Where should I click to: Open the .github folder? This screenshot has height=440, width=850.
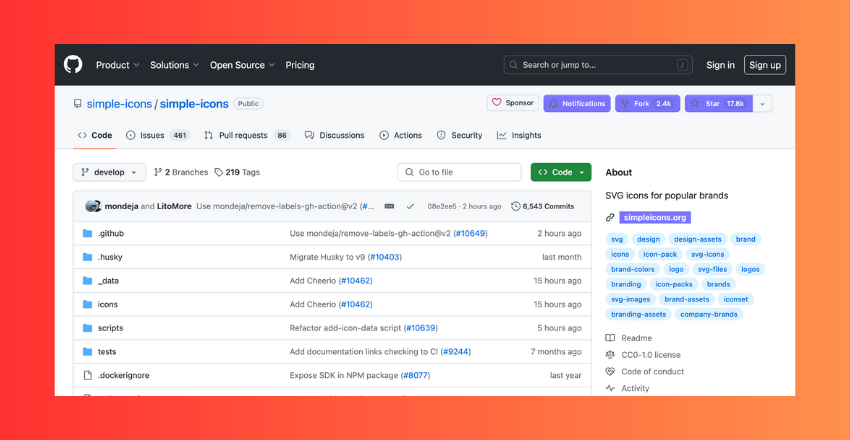111,234
